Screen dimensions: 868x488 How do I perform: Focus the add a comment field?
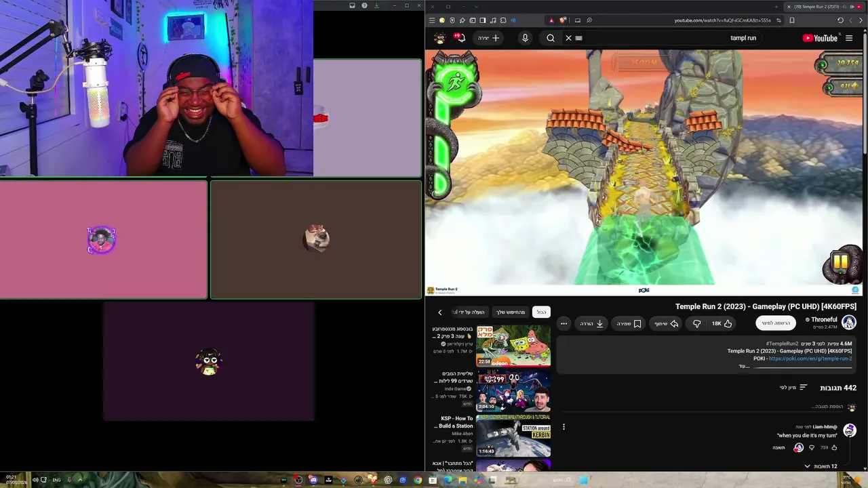pyautogui.click(x=702, y=407)
